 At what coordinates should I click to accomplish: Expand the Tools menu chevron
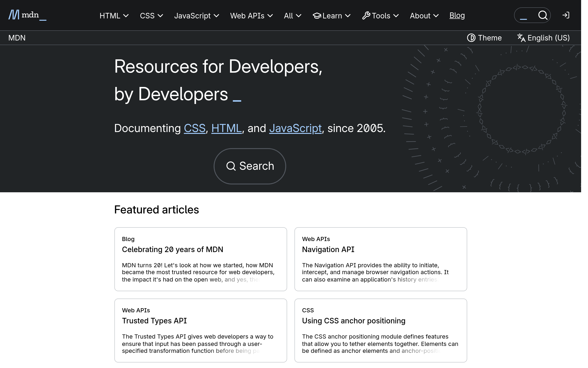click(x=396, y=16)
